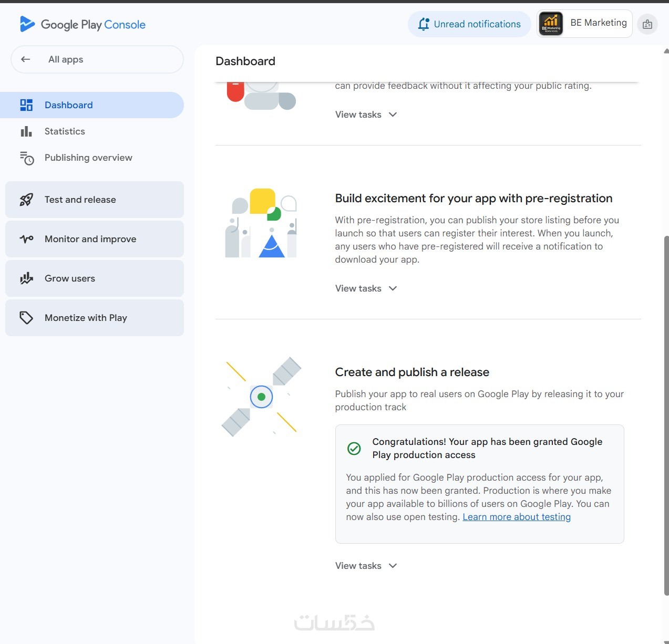Click the satellite release illustration
The image size is (669, 644).
(x=261, y=397)
